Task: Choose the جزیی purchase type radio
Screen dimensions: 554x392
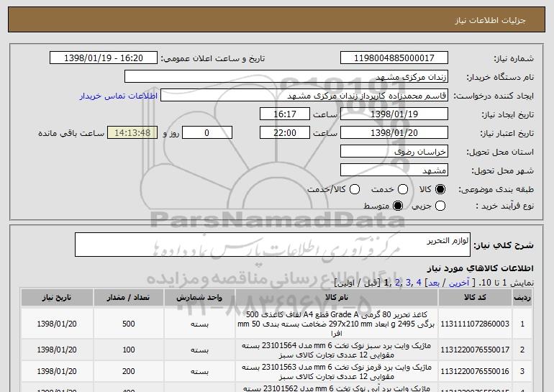Action: [x=440, y=206]
